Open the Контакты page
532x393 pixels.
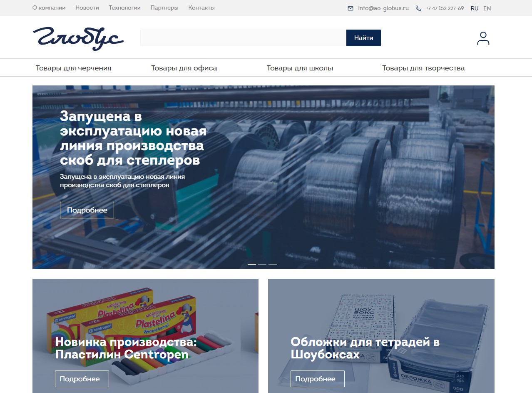click(x=201, y=8)
